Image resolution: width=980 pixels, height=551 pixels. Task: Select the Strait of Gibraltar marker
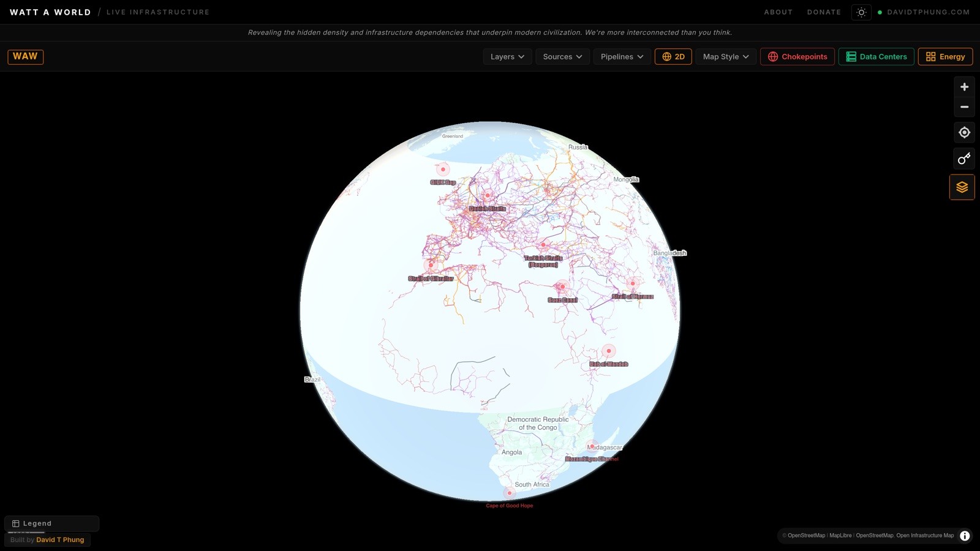431,265
